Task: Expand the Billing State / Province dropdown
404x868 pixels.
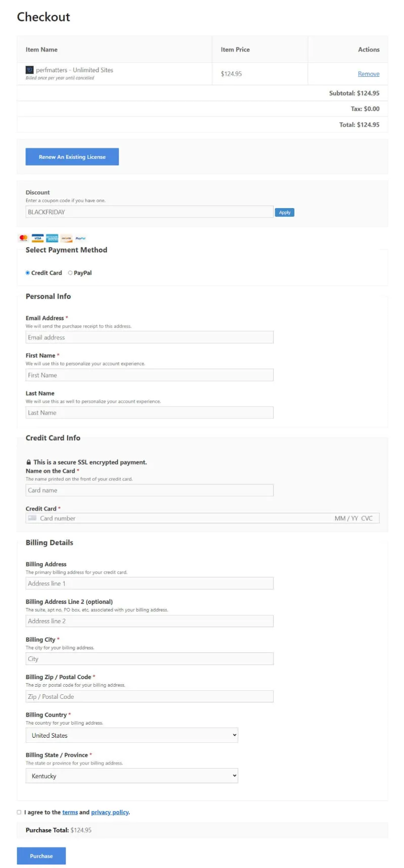Action: pos(132,776)
